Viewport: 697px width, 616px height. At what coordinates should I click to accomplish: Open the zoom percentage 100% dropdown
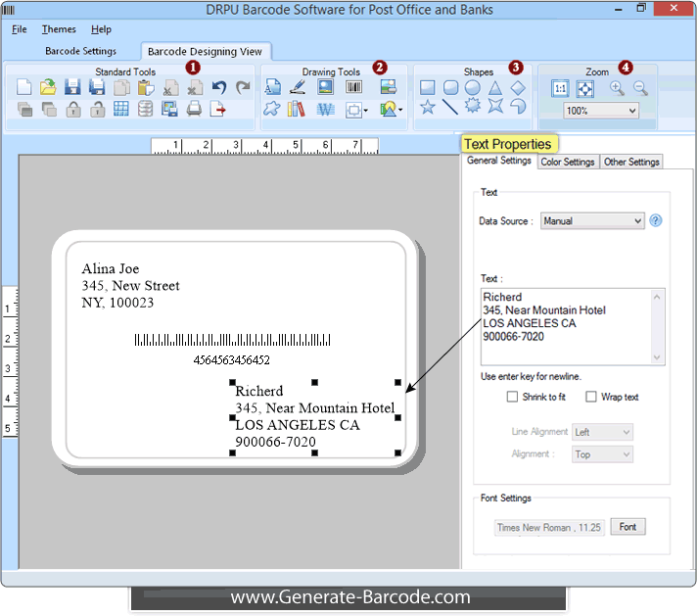point(601,111)
